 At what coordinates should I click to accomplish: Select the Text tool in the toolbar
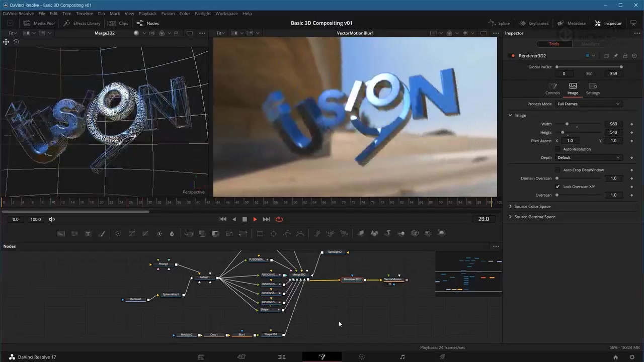click(x=88, y=234)
